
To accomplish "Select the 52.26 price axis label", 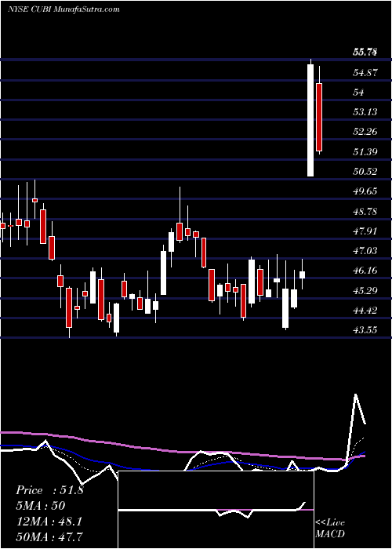I will (x=365, y=132).
